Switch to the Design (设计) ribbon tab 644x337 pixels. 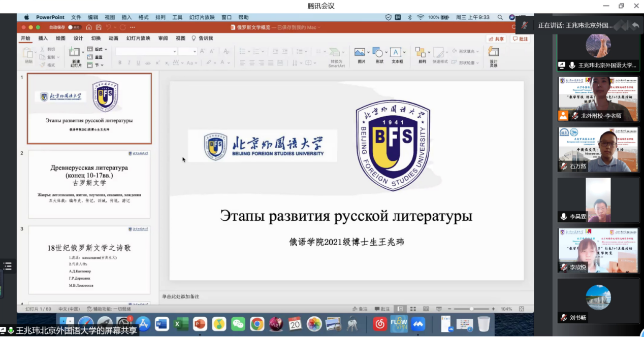pyautogui.click(x=78, y=39)
